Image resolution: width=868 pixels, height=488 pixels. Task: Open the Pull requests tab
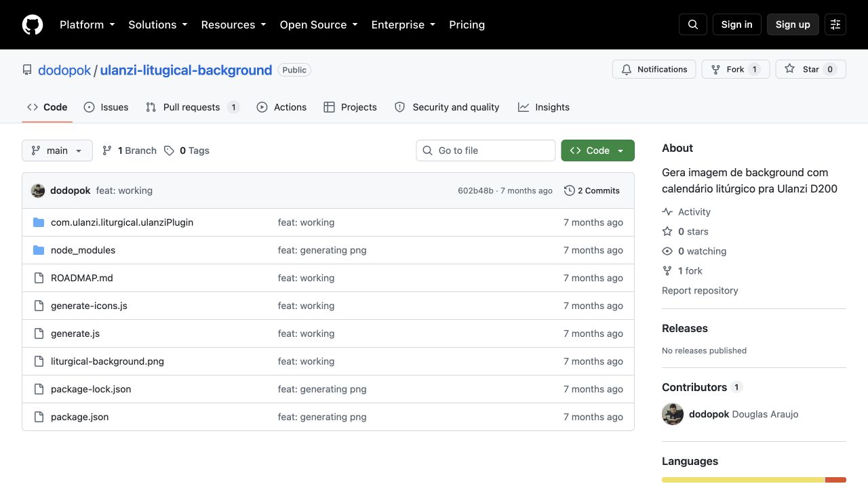(x=193, y=107)
